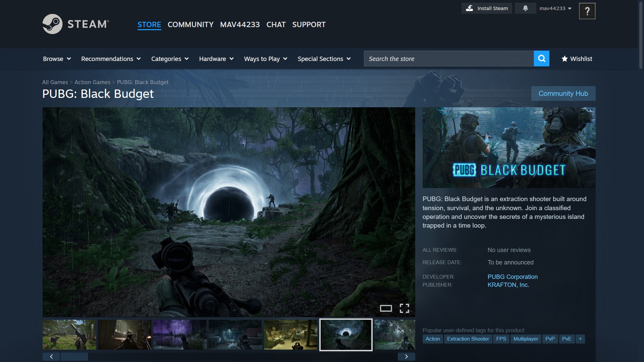
Task: Open the Community Hub button
Action: tap(563, 94)
